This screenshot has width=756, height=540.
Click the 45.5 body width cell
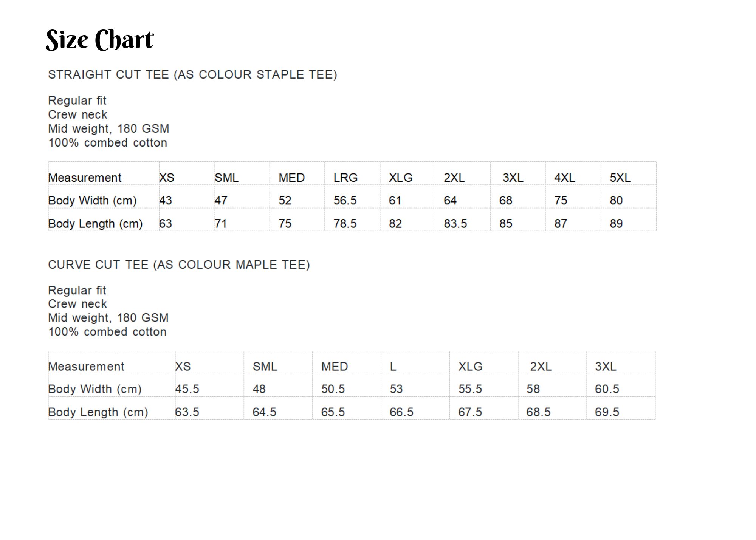pos(187,389)
